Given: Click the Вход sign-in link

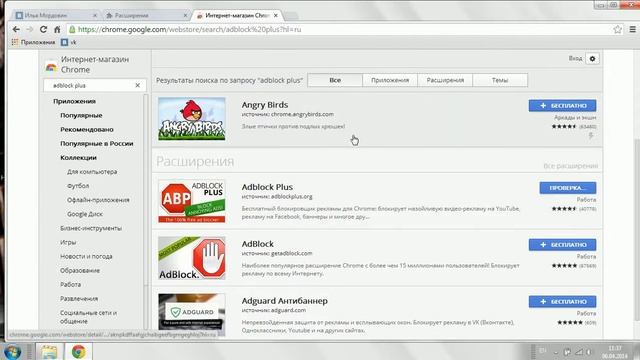Looking at the screenshot, I should [575, 59].
